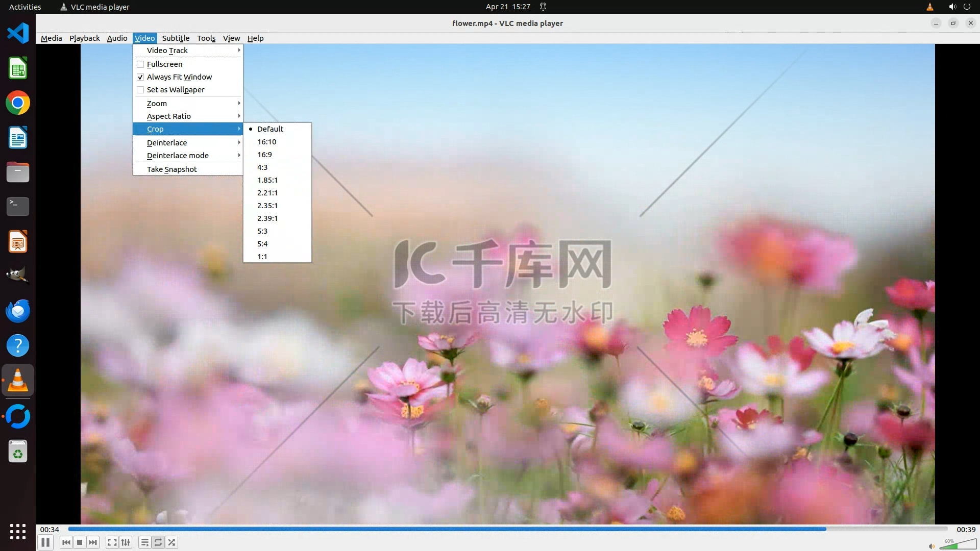Screen dimensions: 980x551
Task: Click Take Snapshot menu entry
Action: coord(172,169)
